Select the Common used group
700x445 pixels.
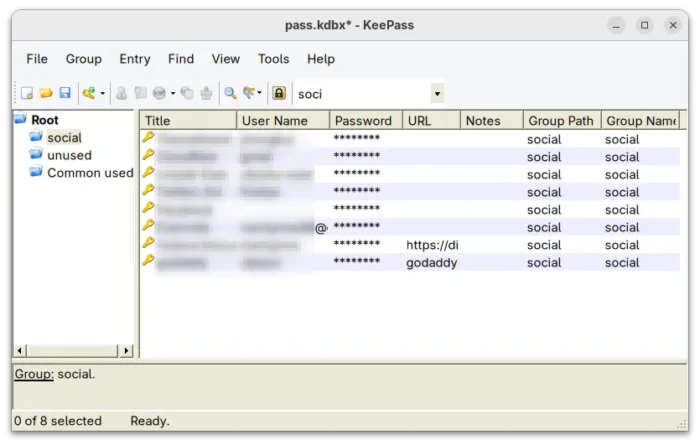(x=89, y=173)
